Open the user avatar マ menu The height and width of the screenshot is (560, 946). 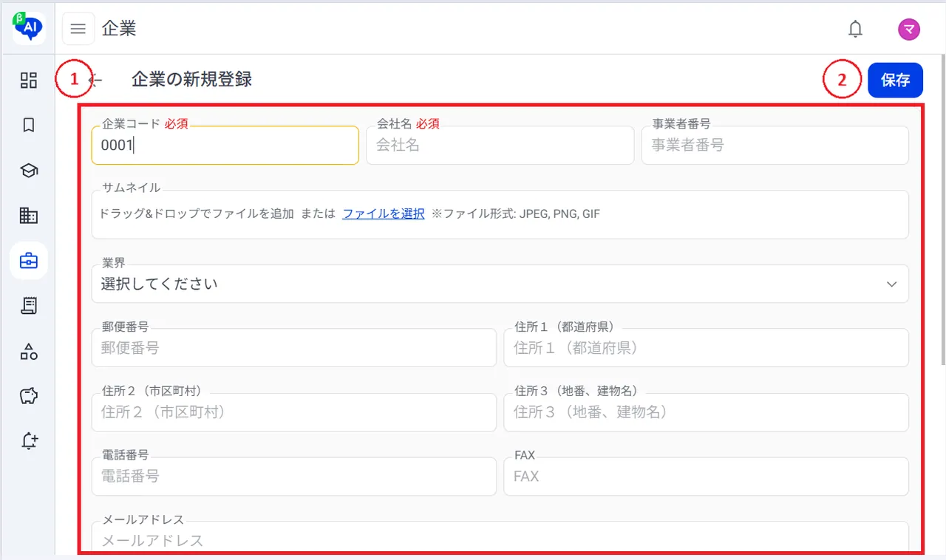[x=909, y=29]
